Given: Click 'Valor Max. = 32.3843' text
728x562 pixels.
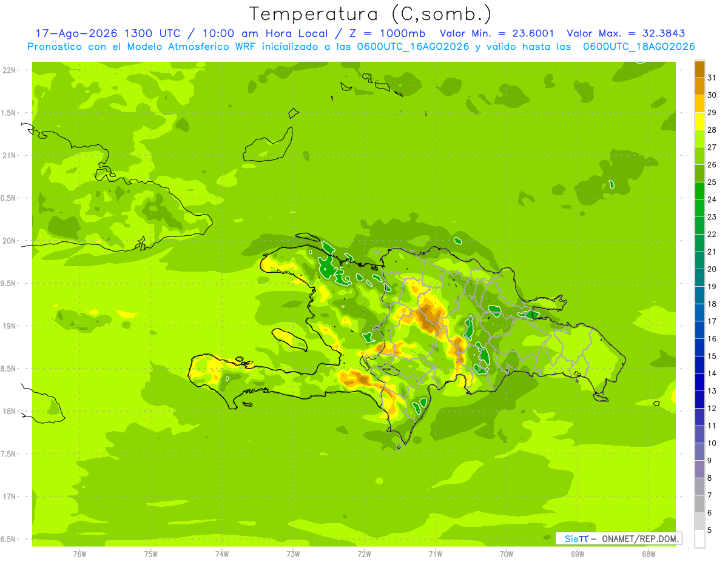Looking at the screenshot, I should pos(627,33).
